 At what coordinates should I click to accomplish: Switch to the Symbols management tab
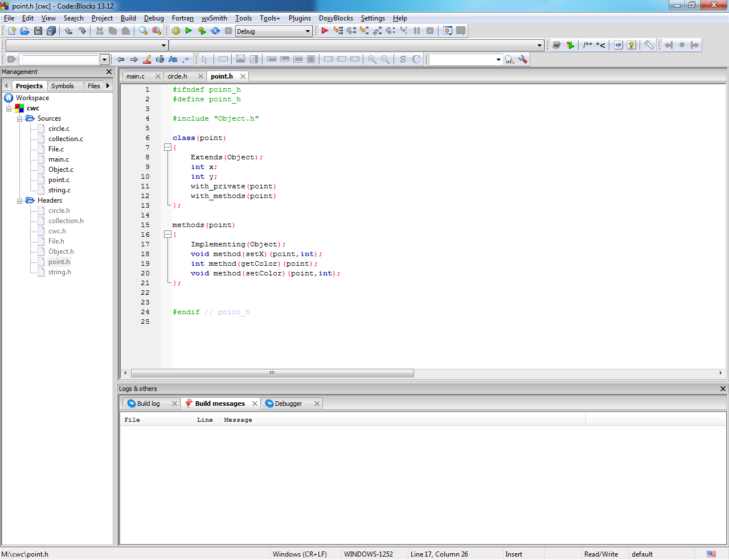coord(63,86)
